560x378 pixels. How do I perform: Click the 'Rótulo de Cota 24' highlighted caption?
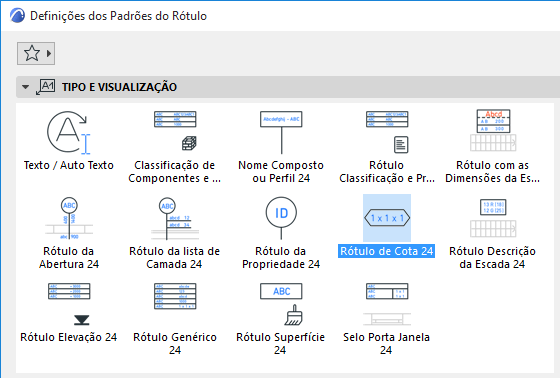click(x=386, y=251)
